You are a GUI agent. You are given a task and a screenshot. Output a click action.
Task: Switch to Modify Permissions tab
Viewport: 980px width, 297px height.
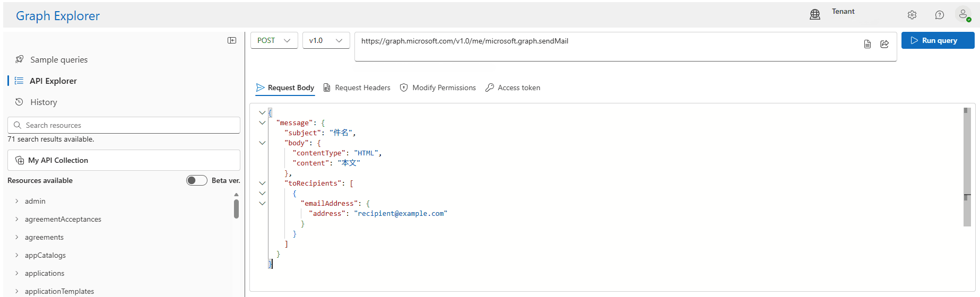coord(438,88)
